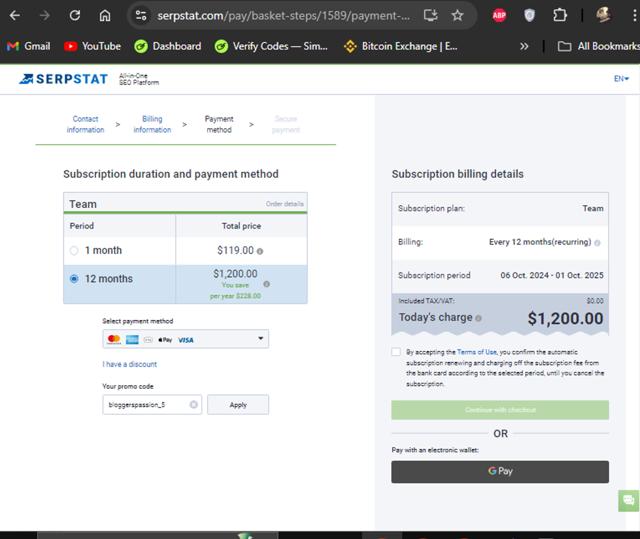Click info icon beside Every 12 months billing
The width and height of the screenshot is (640, 539).
pyautogui.click(x=597, y=243)
